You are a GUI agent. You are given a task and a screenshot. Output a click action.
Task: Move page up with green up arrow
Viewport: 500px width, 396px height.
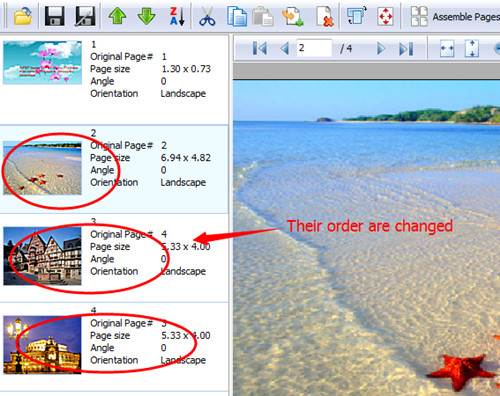click(x=117, y=16)
